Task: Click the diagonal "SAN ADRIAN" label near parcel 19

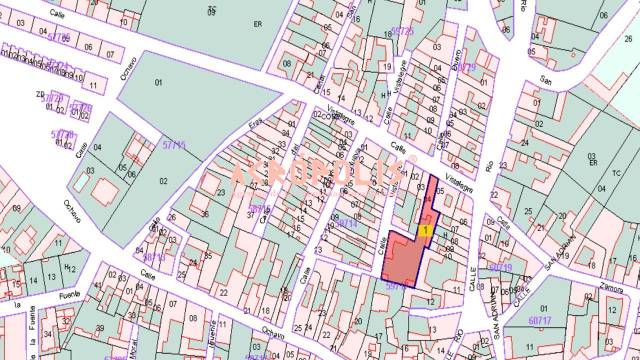Action: pos(561,252)
